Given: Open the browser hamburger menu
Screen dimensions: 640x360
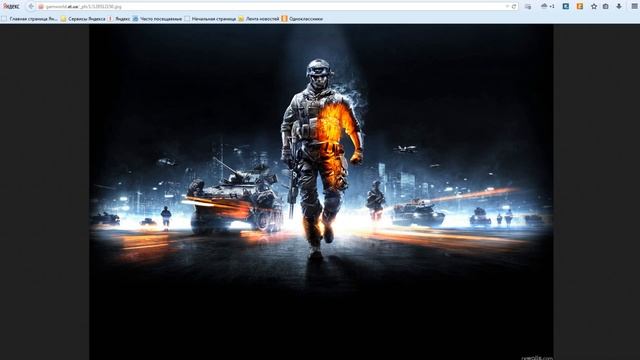Looking at the screenshot, I should [634, 7].
